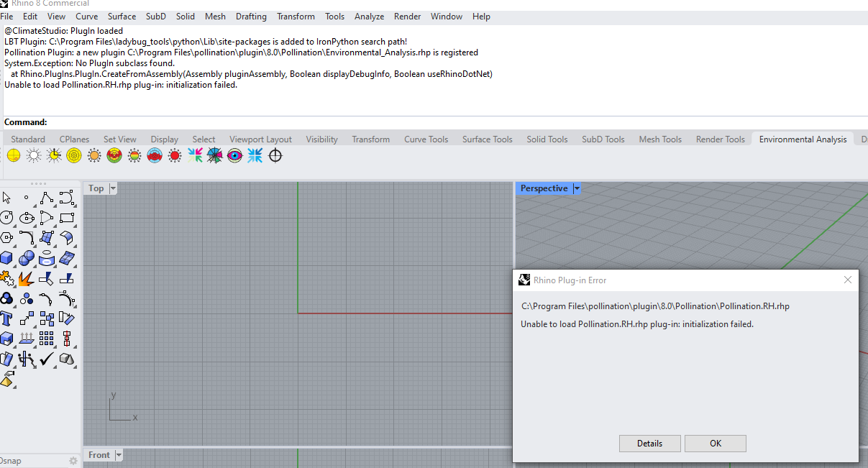The width and height of the screenshot is (868, 468).
Task: Click the blue eye view analysis icon
Action: pos(234,155)
